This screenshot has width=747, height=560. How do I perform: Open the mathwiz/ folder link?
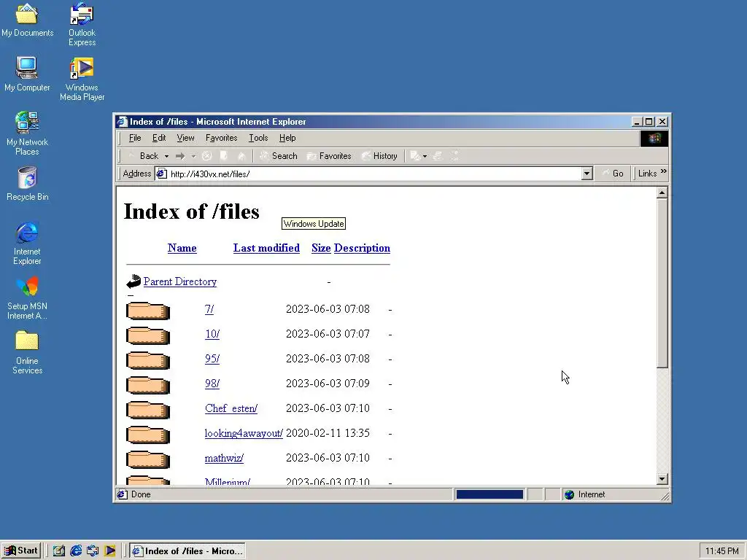[224, 458]
